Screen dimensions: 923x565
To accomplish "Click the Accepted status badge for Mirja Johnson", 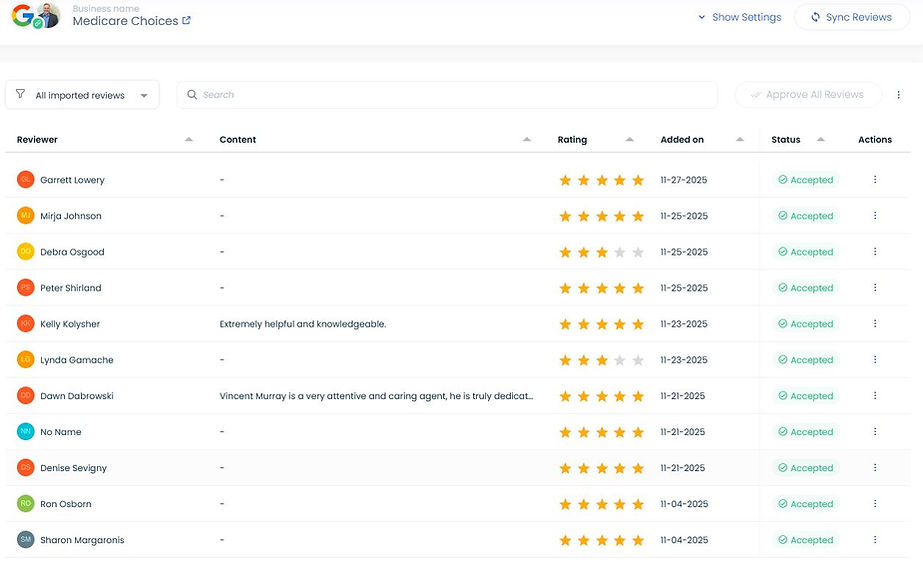I will click(805, 216).
